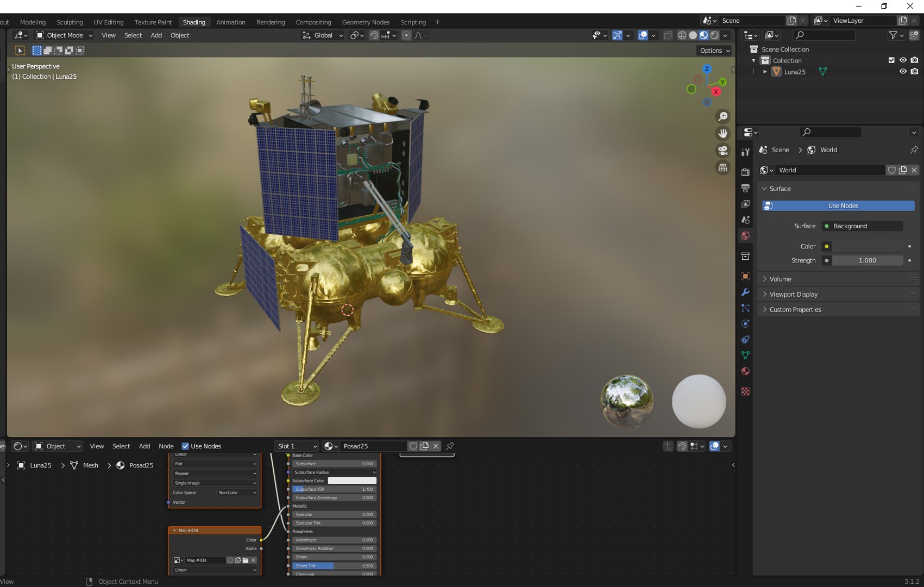Screen dimensions: 924x587
Task: Click the viewport pan hand gizmo
Action: click(x=722, y=133)
